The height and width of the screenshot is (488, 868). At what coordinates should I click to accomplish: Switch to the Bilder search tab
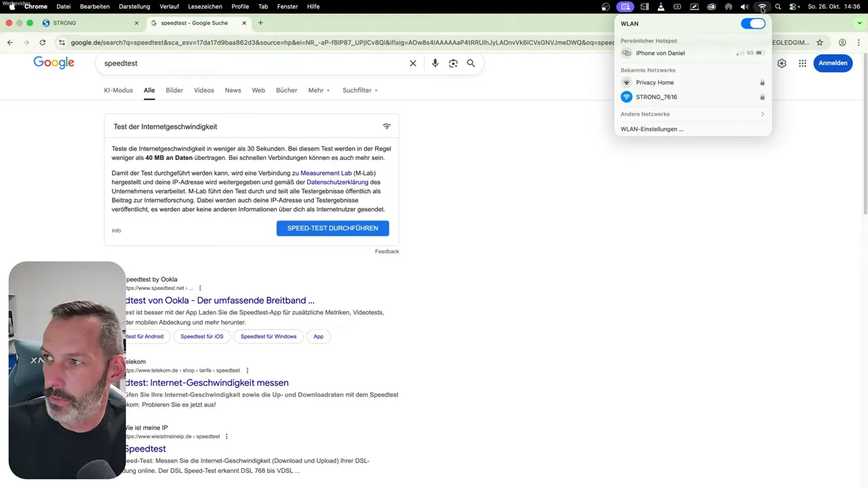[x=174, y=90]
